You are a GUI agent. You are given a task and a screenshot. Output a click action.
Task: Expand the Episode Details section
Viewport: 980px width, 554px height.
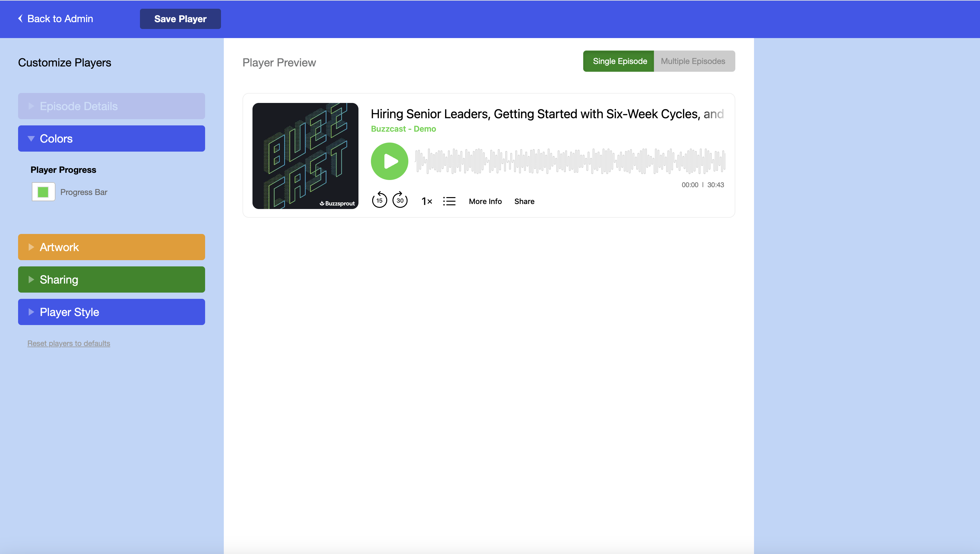click(x=112, y=106)
